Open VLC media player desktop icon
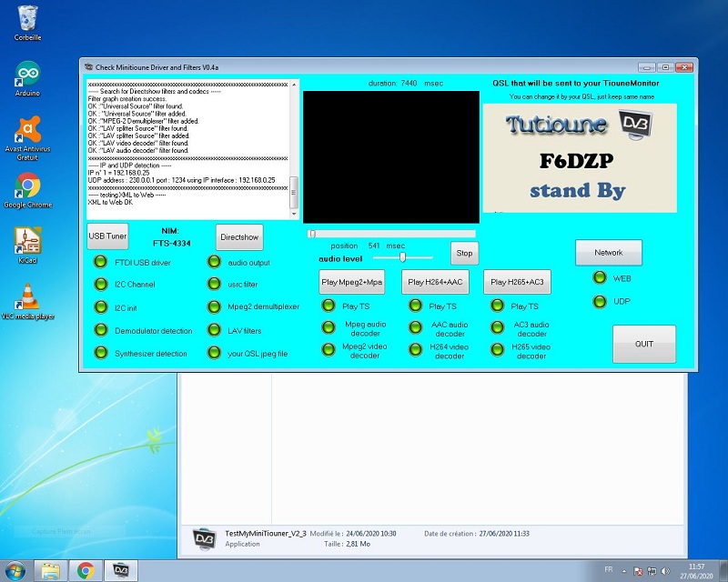Screen dimensions: 728x582 click(28, 298)
